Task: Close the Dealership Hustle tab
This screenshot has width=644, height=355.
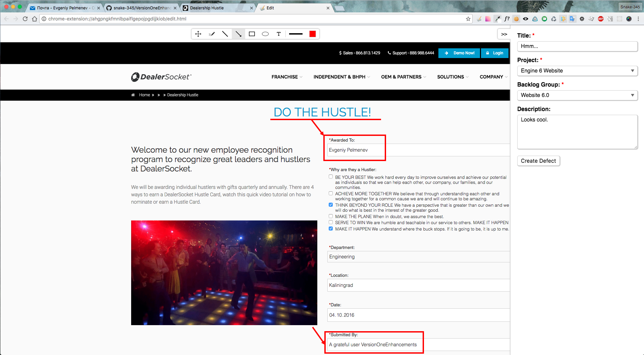Action: [252, 8]
